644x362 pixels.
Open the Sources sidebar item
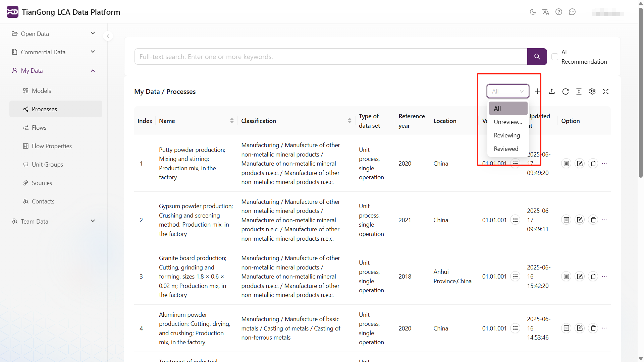tap(42, 183)
